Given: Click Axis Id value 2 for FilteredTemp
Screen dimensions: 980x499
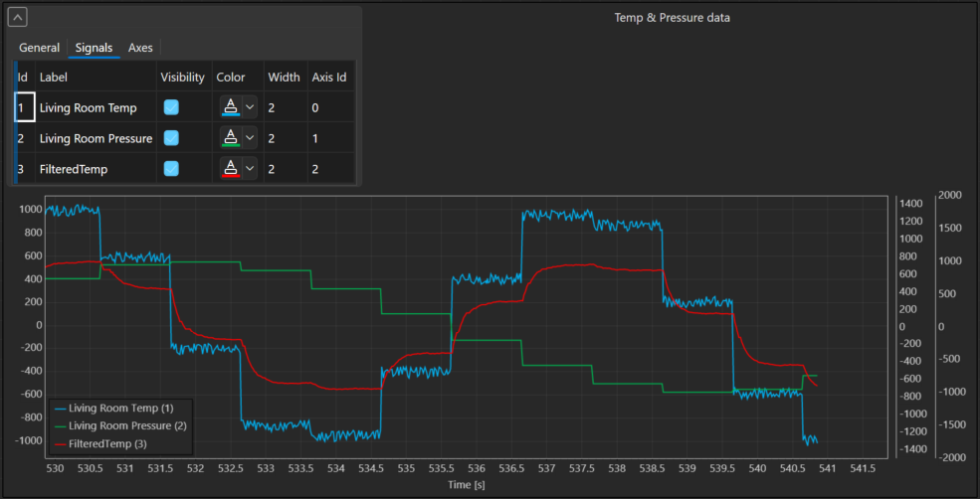Looking at the screenshot, I should [330, 169].
